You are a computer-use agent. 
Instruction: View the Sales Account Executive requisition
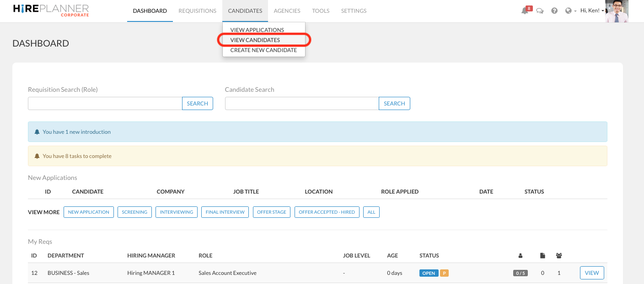point(592,273)
